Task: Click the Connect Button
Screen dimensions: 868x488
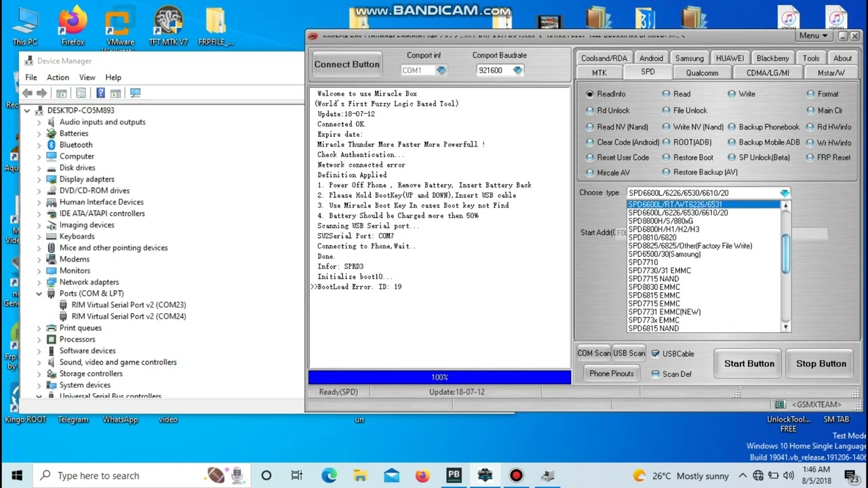Action: pos(347,64)
